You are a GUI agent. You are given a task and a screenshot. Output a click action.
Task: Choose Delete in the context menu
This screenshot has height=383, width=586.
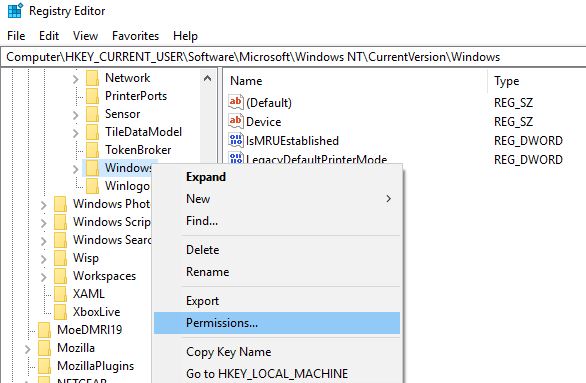(277, 250)
